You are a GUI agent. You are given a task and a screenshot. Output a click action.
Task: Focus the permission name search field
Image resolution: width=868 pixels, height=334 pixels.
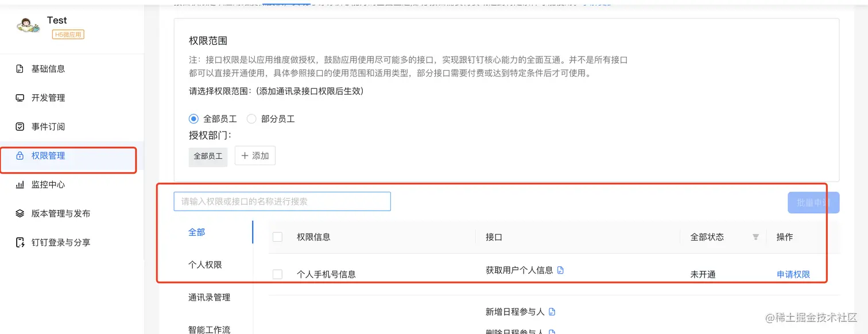[282, 201]
